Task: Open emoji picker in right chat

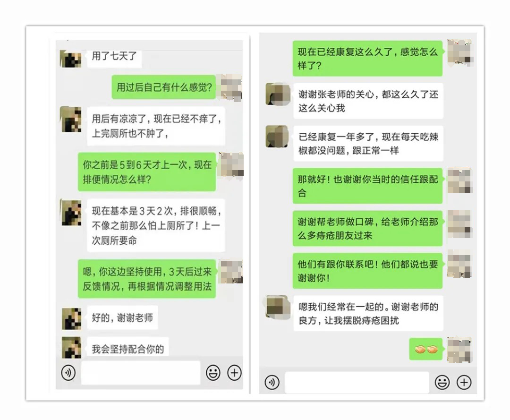Action: tap(442, 382)
